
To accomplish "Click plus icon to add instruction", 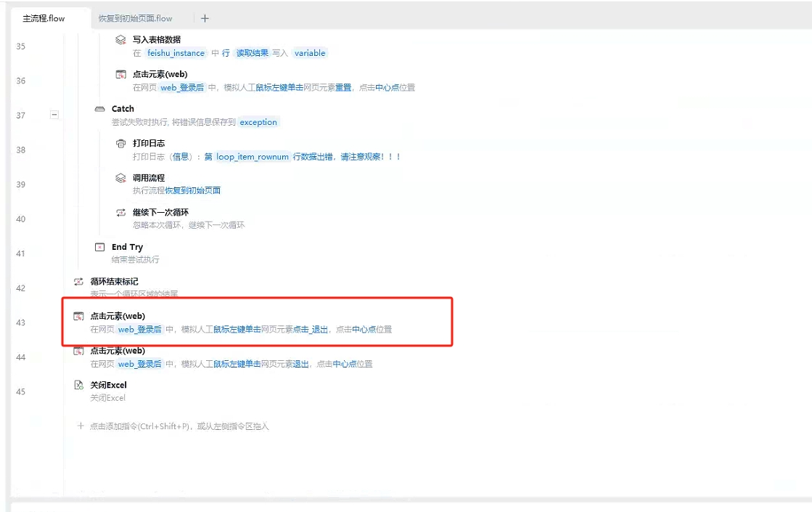I will tap(81, 426).
